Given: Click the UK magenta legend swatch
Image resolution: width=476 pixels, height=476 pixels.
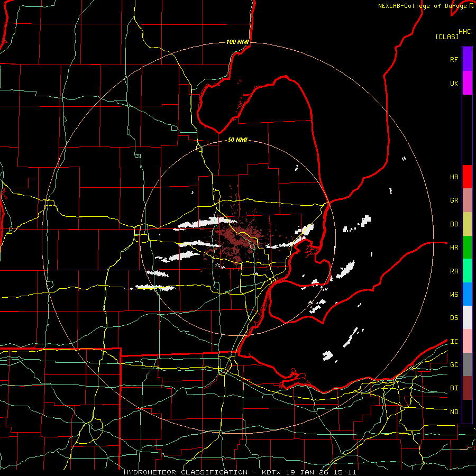Looking at the screenshot, I should pyautogui.click(x=467, y=83).
